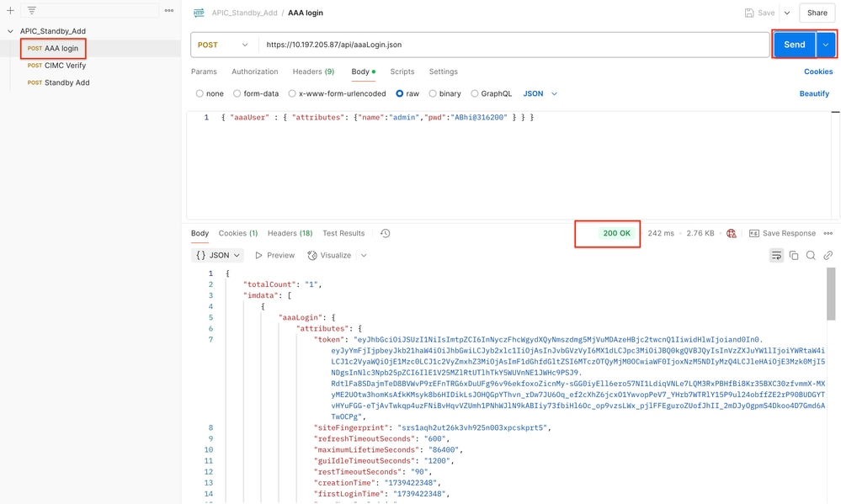The image size is (841, 504).
Task: Click the request URL input field
Action: 514,45
